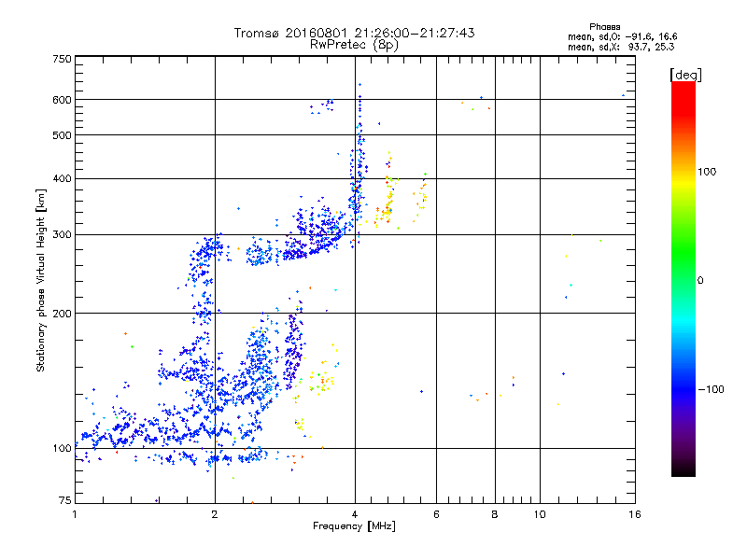Click the x-axis '4' tick label
The height and width of the screenshot is (560, 747).
click(355, 514)
